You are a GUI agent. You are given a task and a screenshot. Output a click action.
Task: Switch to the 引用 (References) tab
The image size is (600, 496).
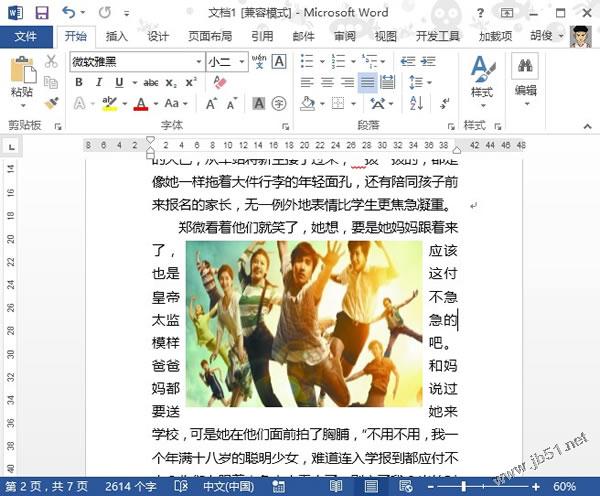[262, 36]
